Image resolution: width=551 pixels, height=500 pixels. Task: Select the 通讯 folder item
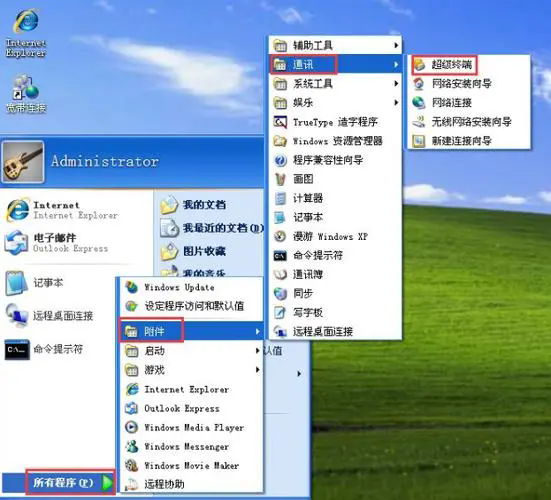tap(336, 64)
